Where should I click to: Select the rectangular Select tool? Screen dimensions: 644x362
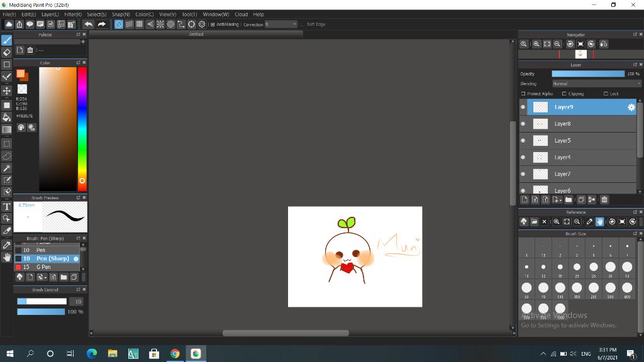tap(6, 144)
